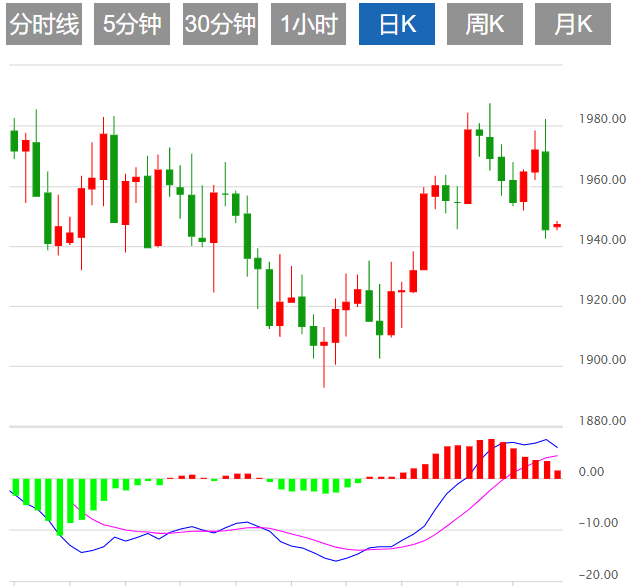Viewport: 630px width, 586px height.
Task: Click the -20.00 MACD axis label
Action: point(598,575)
